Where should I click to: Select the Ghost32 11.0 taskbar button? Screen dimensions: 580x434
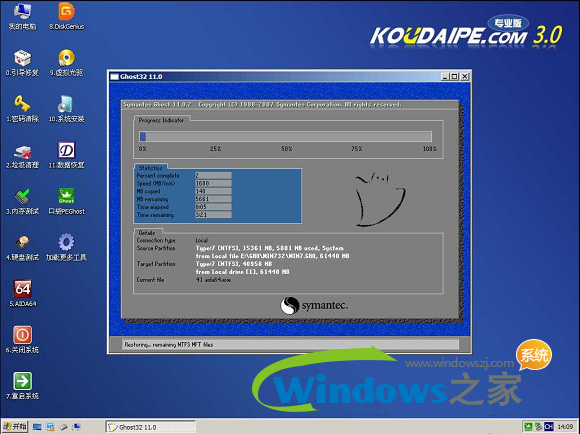click(x=151, y=427)
